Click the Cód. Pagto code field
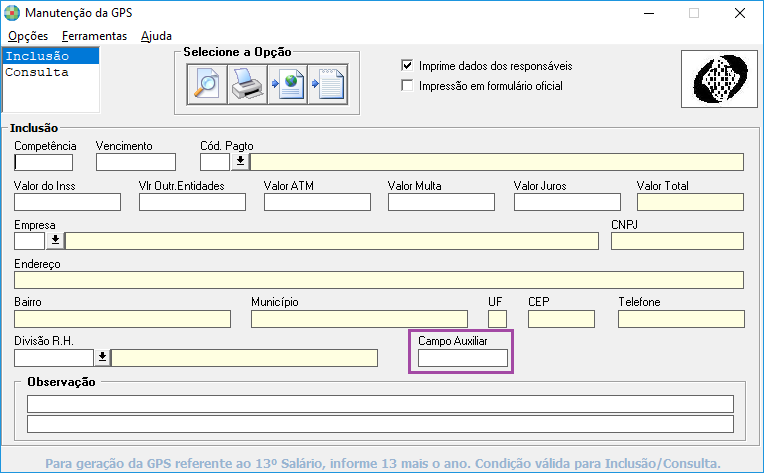 (215, 162)
